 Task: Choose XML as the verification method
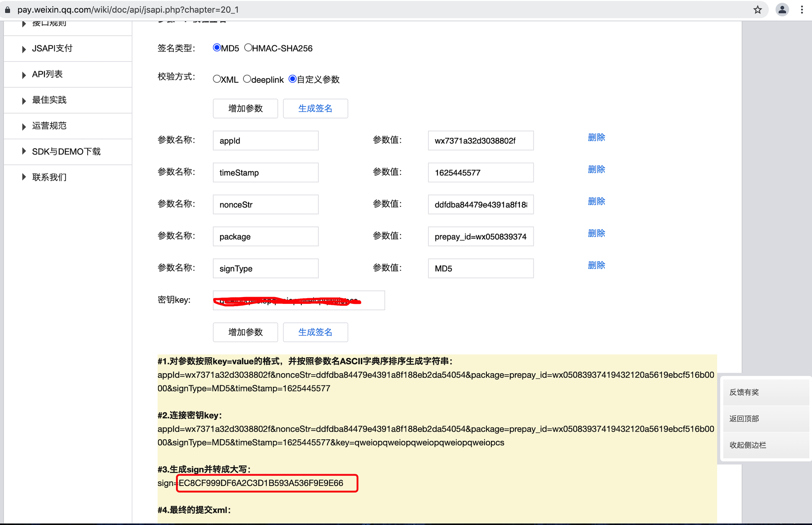tap(217, 79)
